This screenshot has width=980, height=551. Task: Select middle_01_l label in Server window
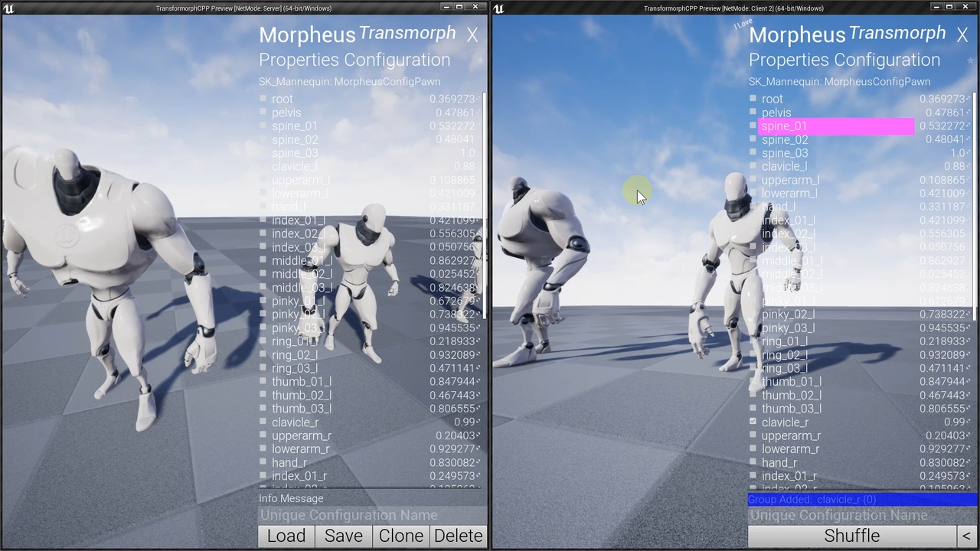302,261
